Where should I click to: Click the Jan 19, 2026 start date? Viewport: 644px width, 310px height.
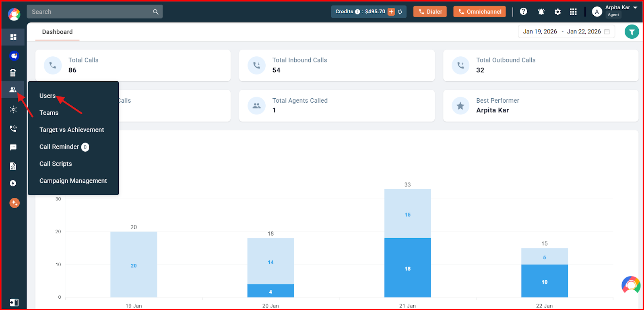(540, 31)
